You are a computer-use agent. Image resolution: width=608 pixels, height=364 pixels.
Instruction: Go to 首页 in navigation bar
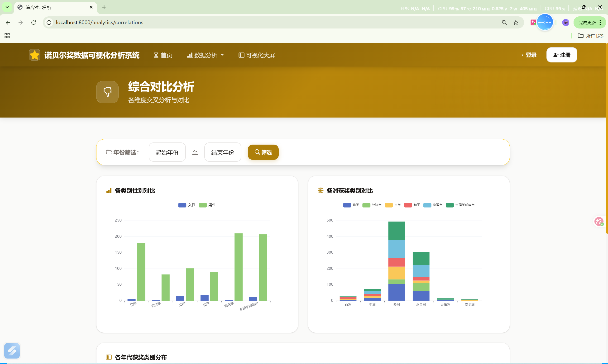click(163, 55)
